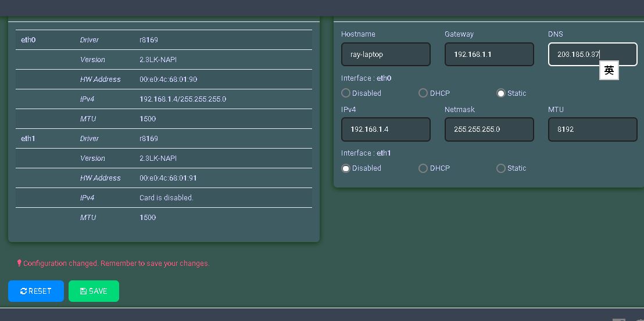Viewport: 644px width, 321px height.
Task: Click the 'Interface : eth1' label
Action: tap(366, 153)
